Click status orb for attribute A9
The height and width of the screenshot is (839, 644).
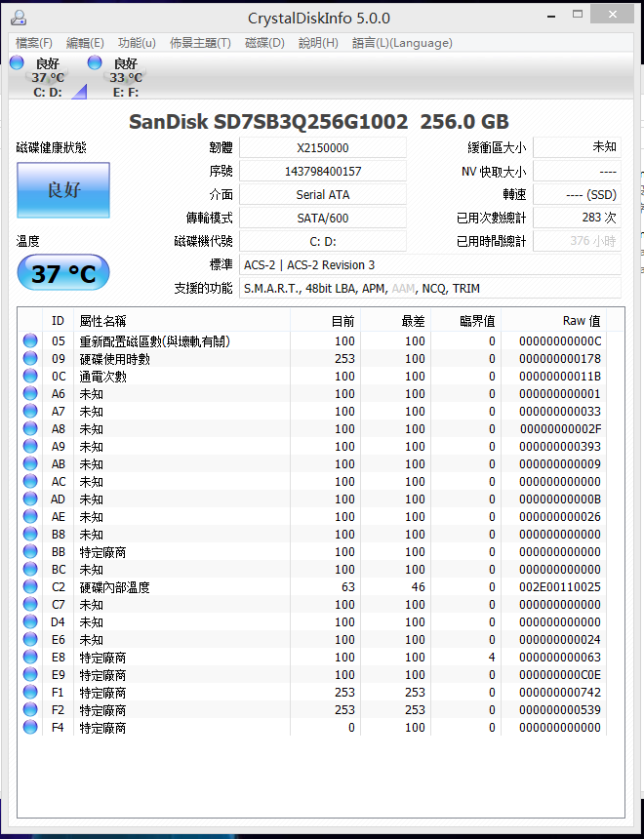pyautogui.click(x=30, y=446)
